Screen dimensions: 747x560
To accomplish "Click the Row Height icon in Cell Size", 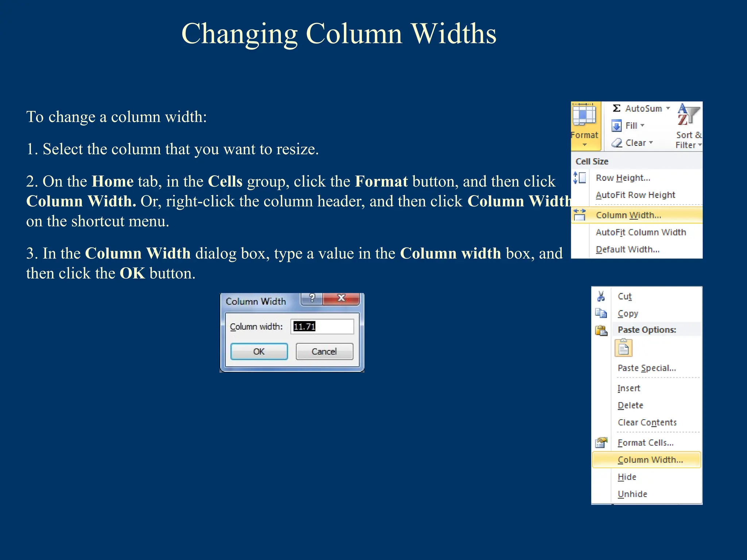I will pos(580,178).
